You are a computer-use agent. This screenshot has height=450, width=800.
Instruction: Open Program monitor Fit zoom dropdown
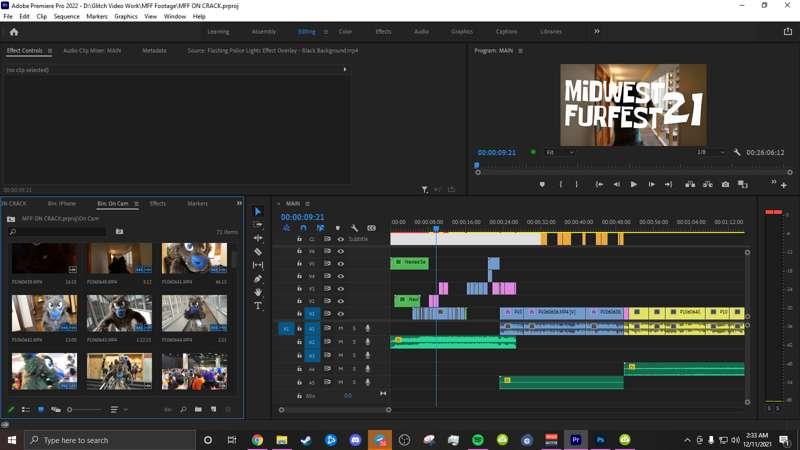tap(560, 153)
